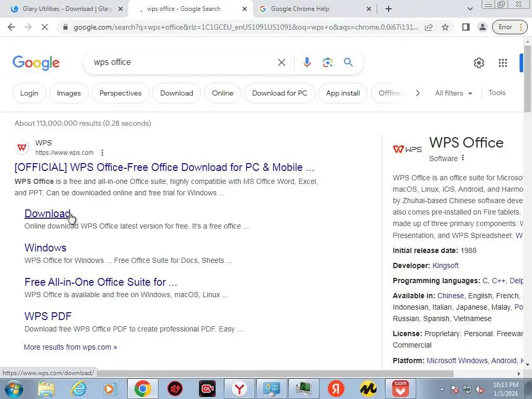Clear the search box with X icon
The image size is (532, 399).
tap(281, 62)
